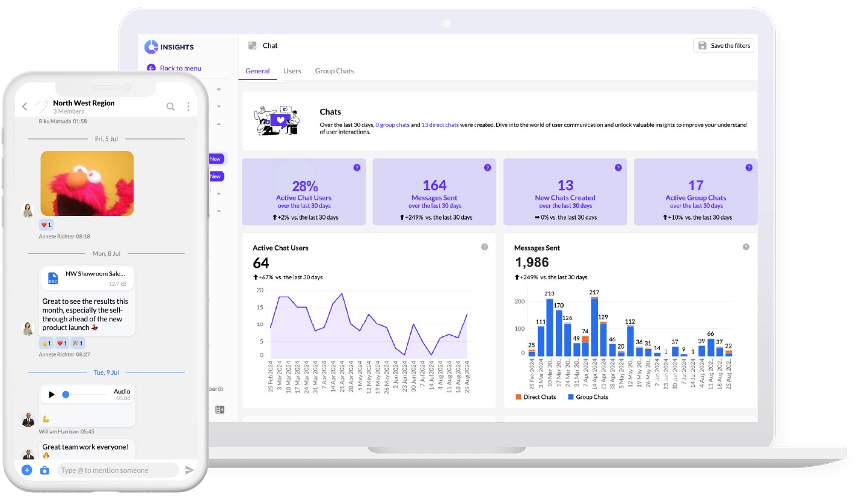
Task: Tap the search icon in North West Region chat
Action: (x=170, y=106)
